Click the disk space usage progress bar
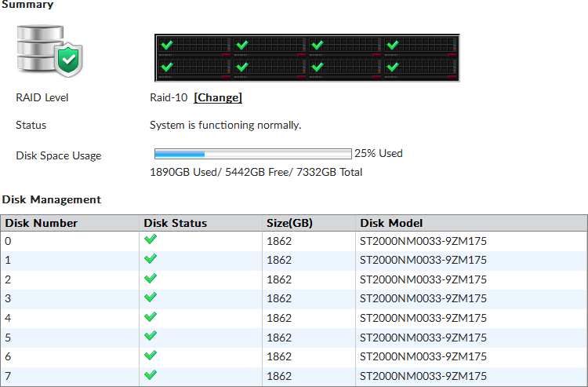The height and width of the screenshot is (387, 588). coord(252,154)
